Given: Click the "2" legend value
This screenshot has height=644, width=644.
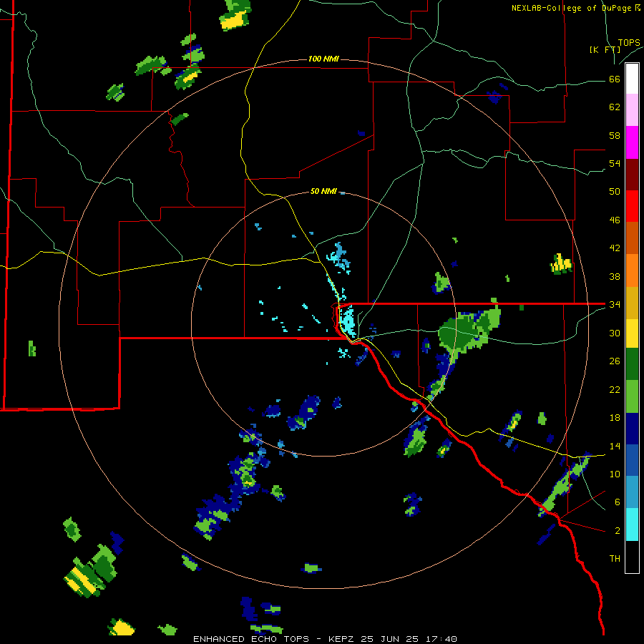Looking at the screenshot, I should coord(618,530).
